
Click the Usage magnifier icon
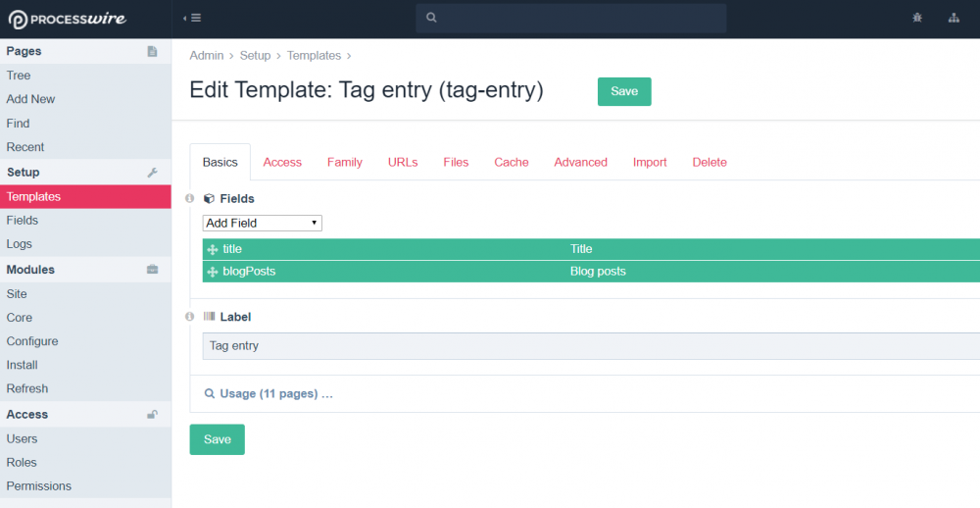click(x=210, y=393)
